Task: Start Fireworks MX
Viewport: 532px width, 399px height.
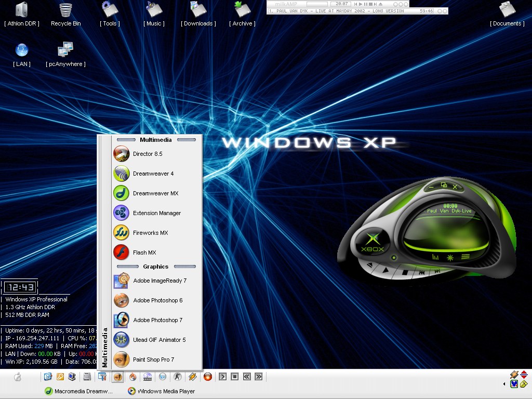Action: (x=150, y=233)
